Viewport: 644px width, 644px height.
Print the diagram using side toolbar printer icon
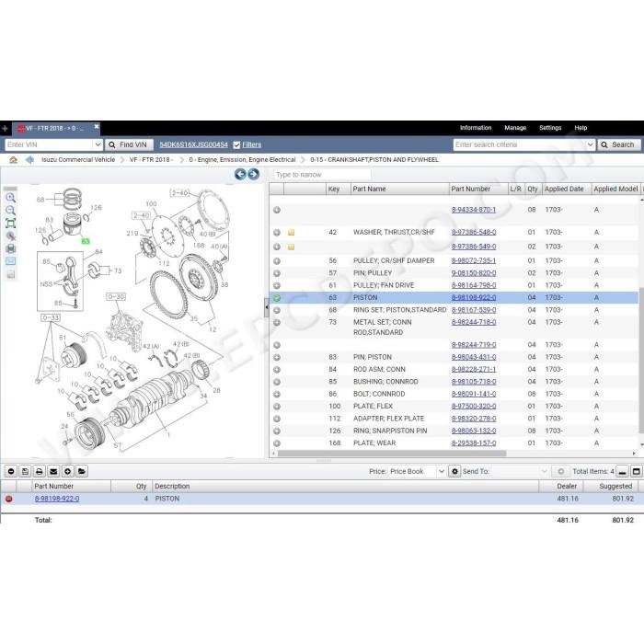click(11, 248)
